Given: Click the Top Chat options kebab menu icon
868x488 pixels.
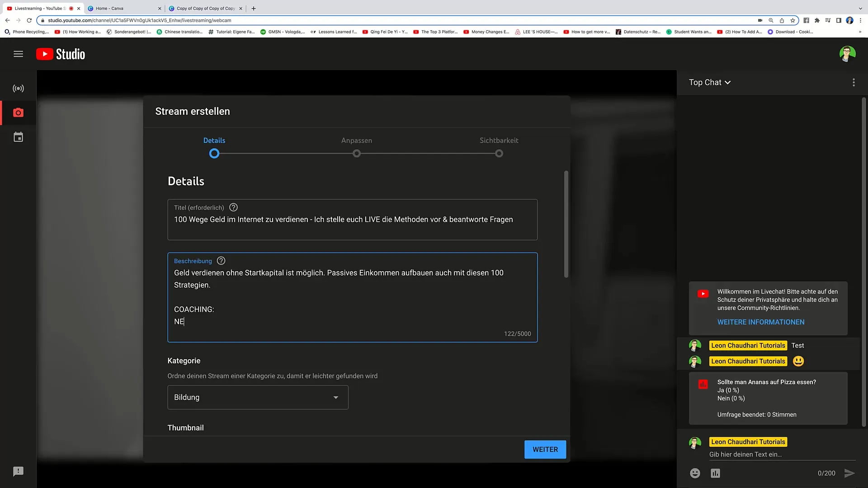Looking at the screenshot, I should (854, 82).
